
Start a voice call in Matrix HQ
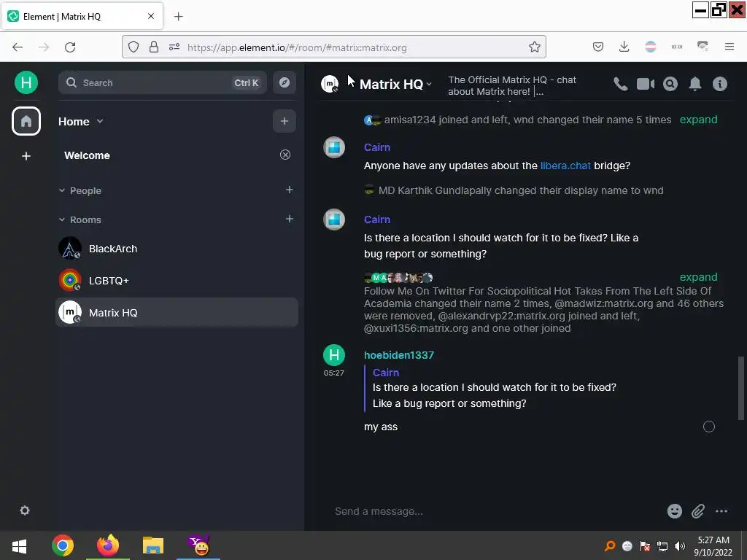tap(620, 84)
